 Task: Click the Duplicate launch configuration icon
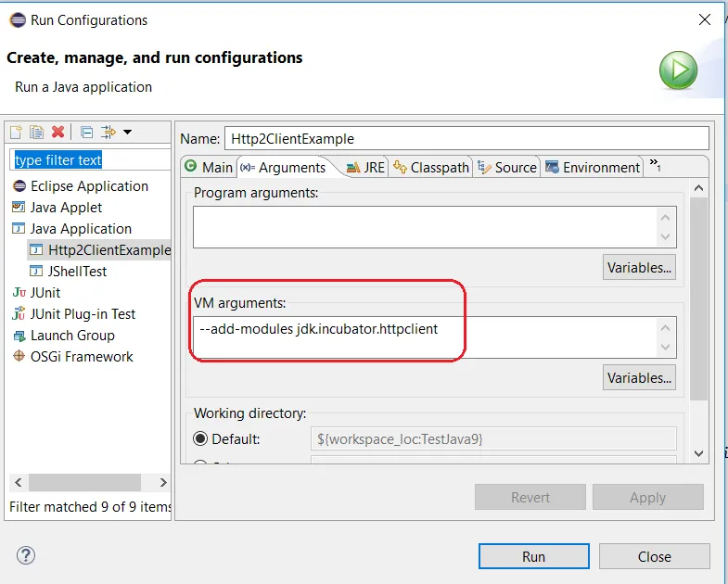[x=37, y=133]
